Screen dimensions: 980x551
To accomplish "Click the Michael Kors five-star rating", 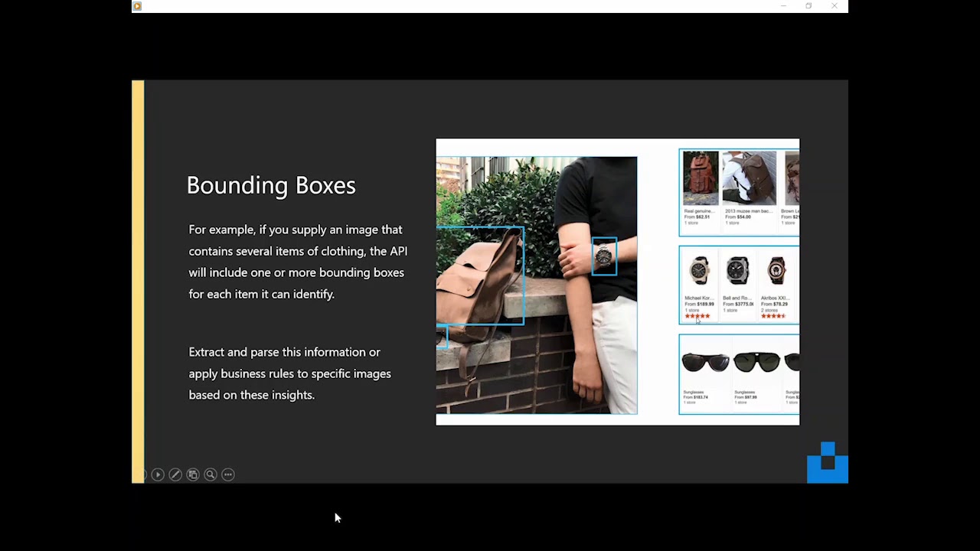I will [697, 316].
